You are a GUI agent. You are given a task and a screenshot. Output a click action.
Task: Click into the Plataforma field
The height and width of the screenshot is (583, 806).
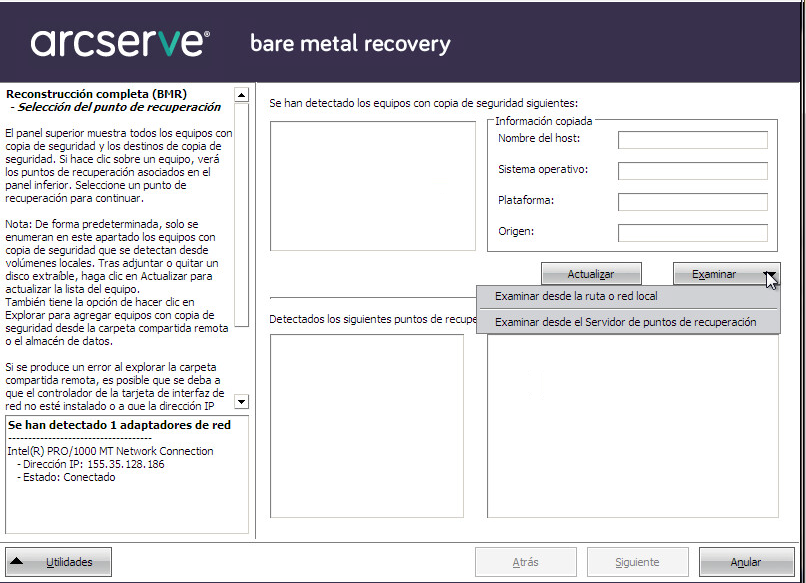tap(692, 202)
